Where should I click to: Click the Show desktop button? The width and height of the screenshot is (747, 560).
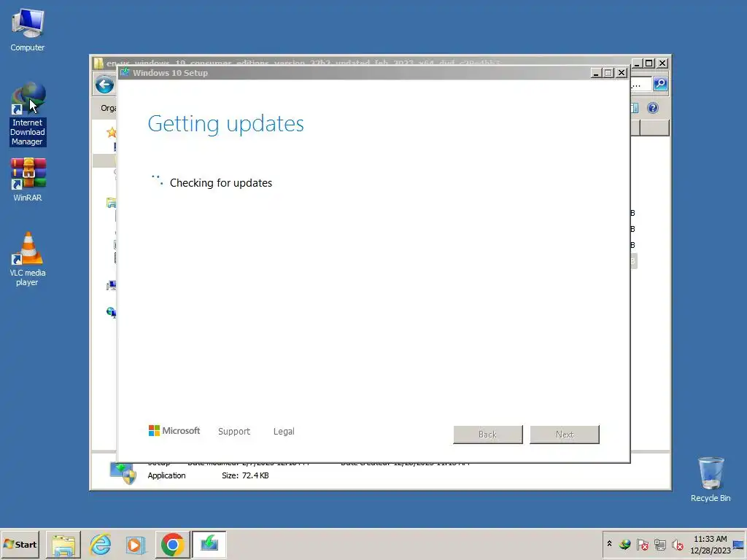click(740, 544)
